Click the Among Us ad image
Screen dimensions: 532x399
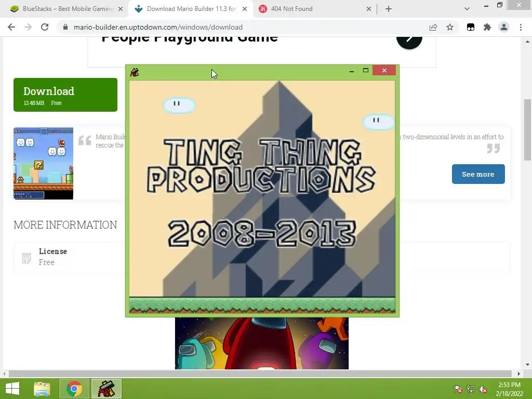click(262, 343)
